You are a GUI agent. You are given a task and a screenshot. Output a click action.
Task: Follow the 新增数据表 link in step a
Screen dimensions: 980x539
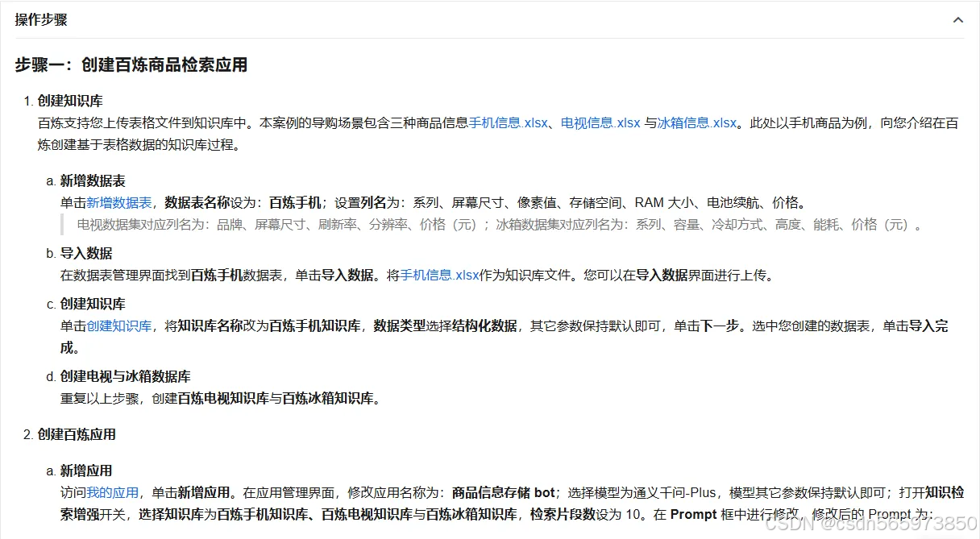(x=119, y=202)
